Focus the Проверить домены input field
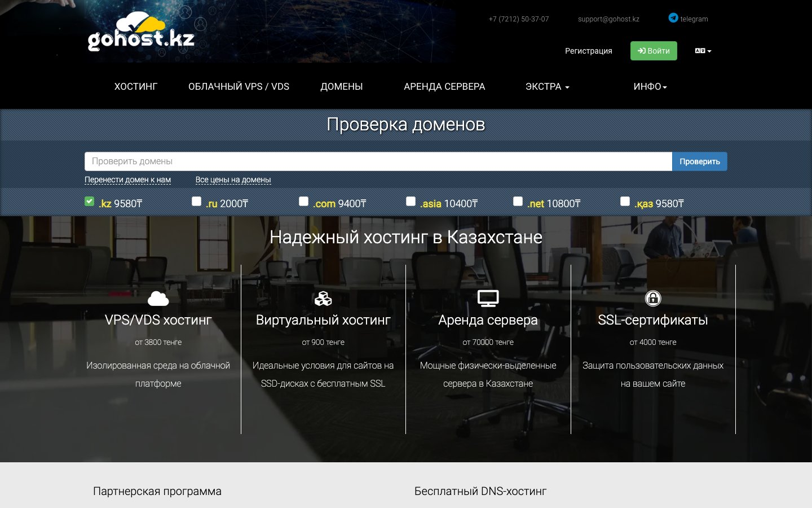Viewport: 812px width, 508px height. [x=378, y=161]
